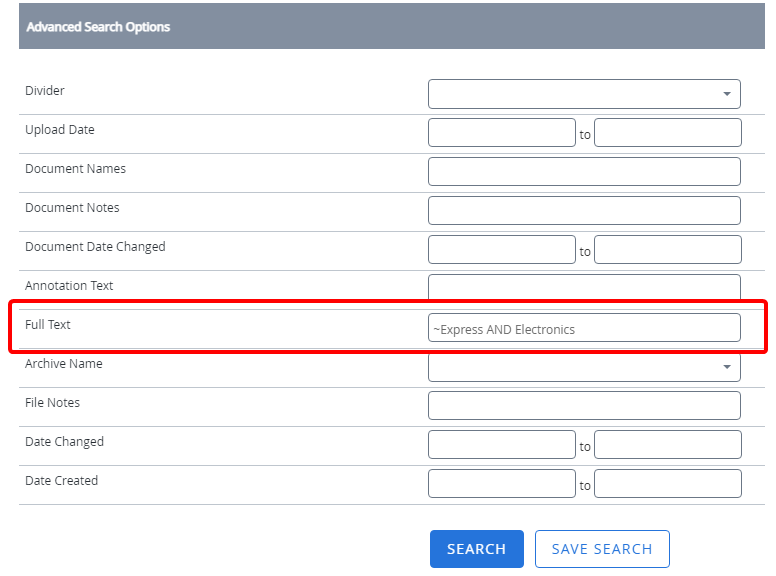776x576 pixels.
Task: Click the Upload Date start field
Action: click(x=501, y=133)
